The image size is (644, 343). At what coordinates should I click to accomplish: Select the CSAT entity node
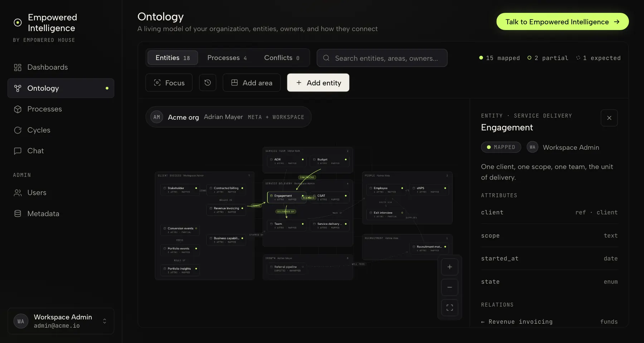(330, 197)
